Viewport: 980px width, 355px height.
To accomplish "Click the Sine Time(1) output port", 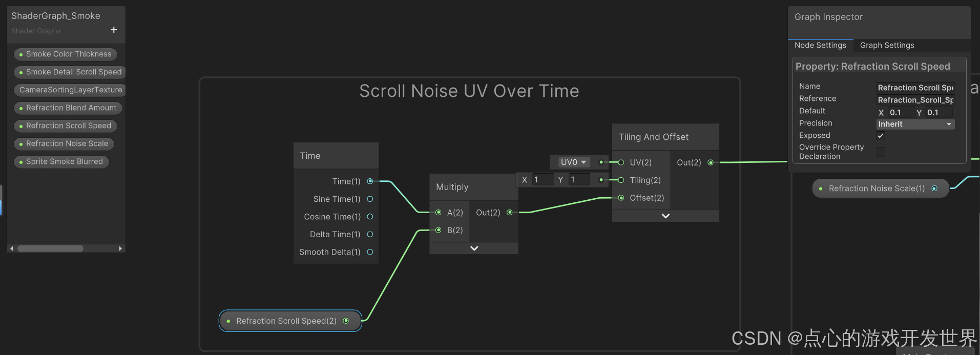I will click(x=370, y=199).
